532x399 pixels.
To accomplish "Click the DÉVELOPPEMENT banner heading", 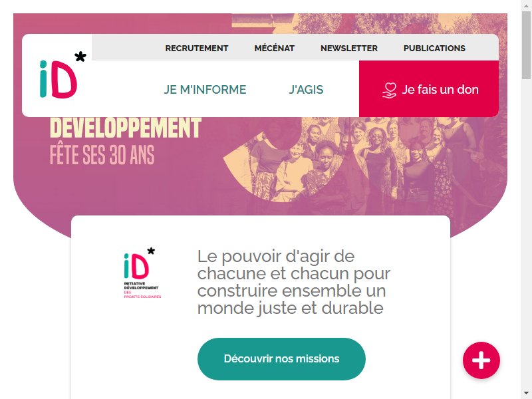I will coord(126,128).
